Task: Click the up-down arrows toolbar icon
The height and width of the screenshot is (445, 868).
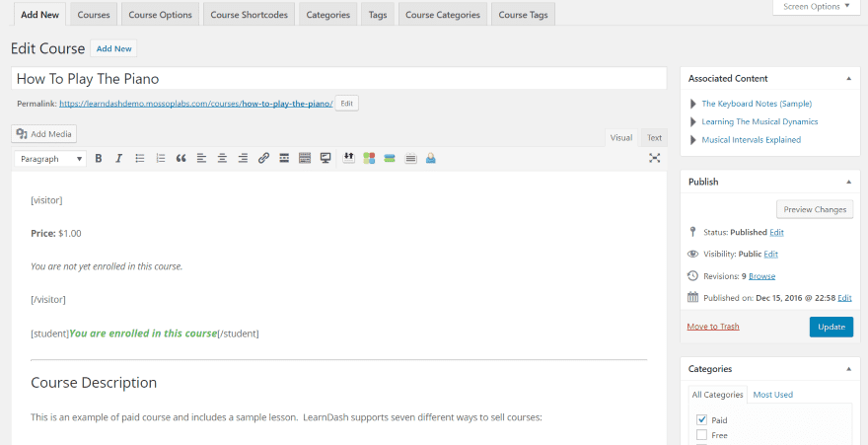Action: 349,158
